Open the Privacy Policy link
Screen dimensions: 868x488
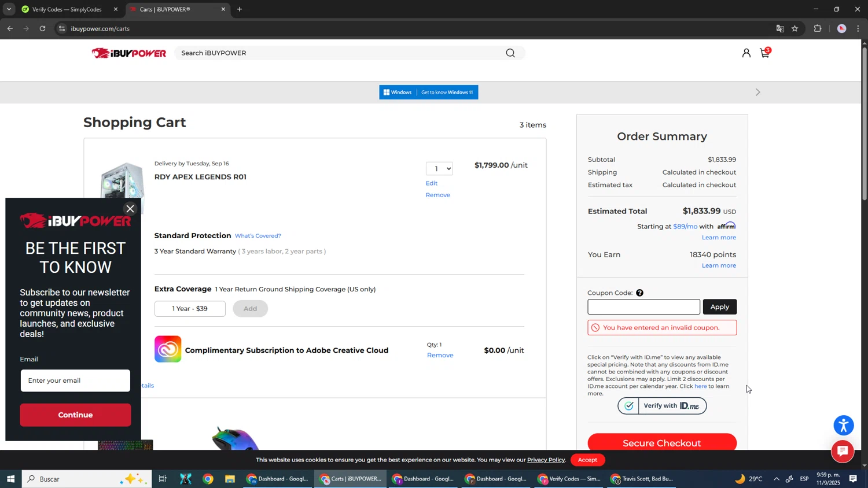coord(546,460)
